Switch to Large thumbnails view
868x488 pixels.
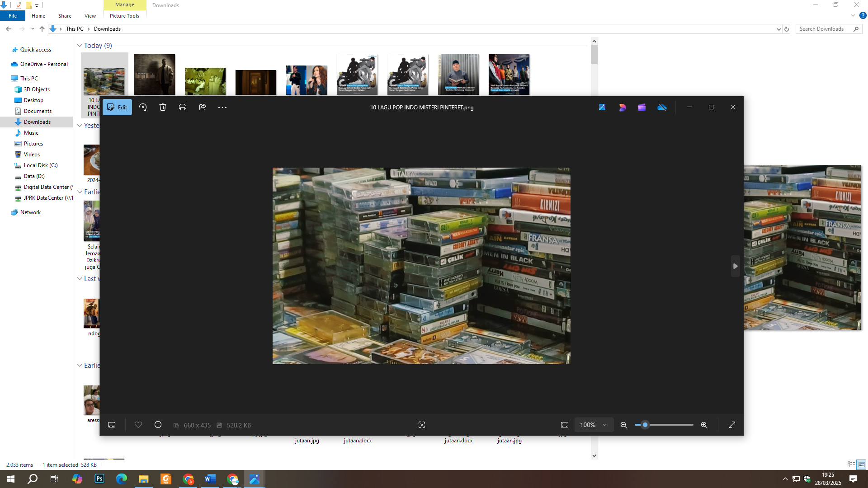pos(861,465)
